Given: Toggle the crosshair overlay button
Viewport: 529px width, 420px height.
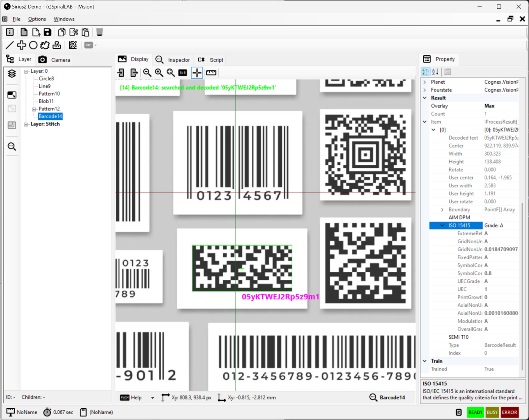Looking at the screenshot, I should pos(197,73).
